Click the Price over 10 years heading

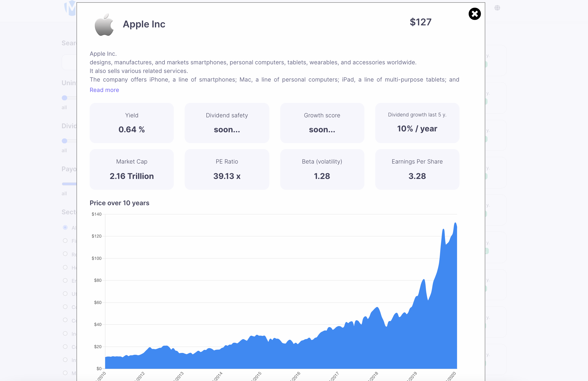click(119, 203)
